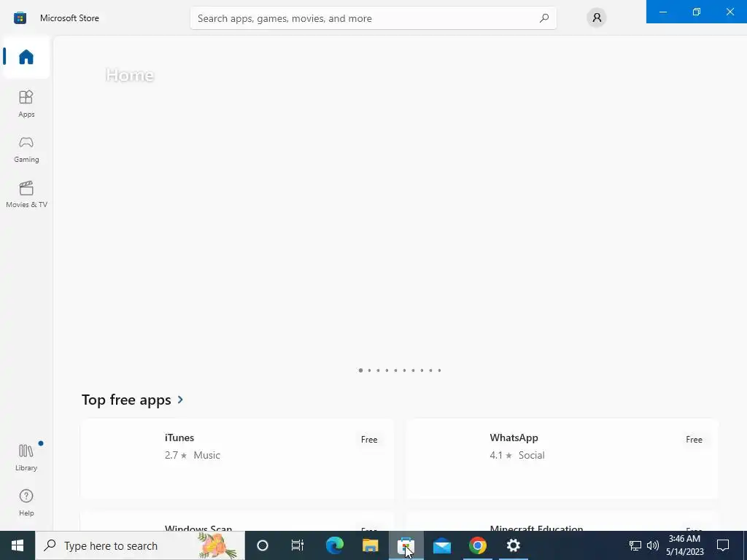Open Task View on the taskbar

click(298, 545)
